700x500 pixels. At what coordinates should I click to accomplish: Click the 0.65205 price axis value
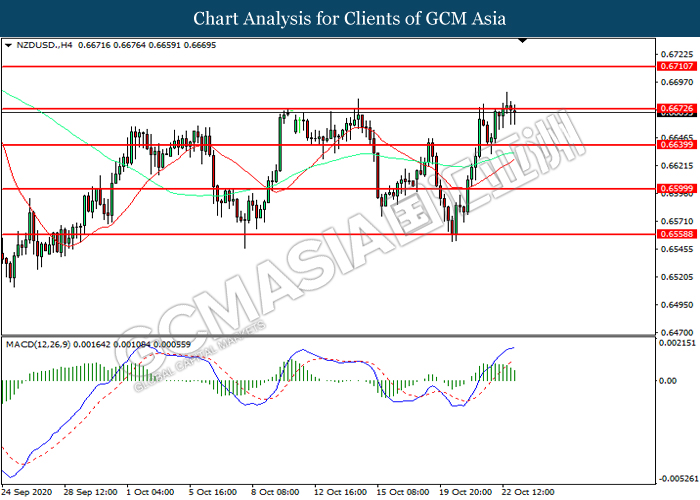677,277
